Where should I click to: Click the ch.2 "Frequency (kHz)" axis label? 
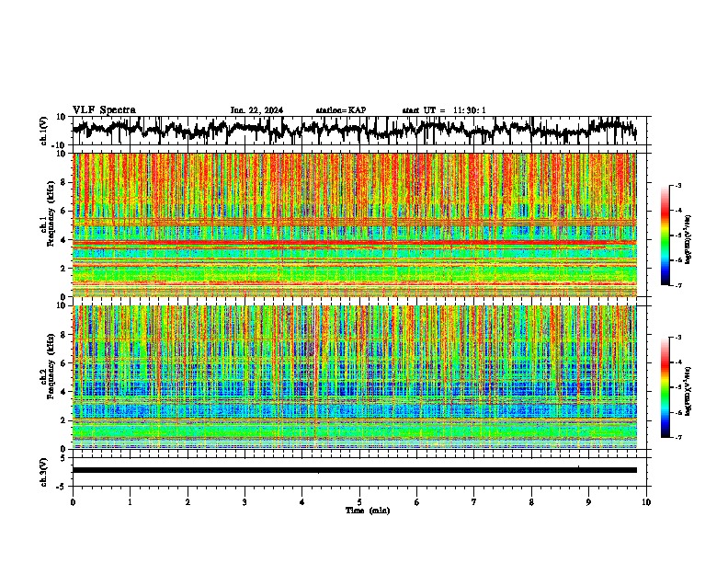(x=51, y=366)
